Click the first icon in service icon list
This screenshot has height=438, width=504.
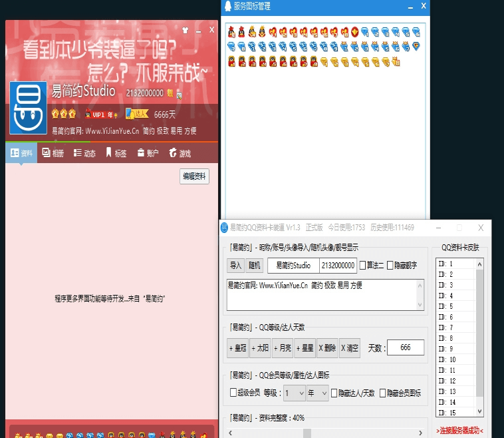click(x=231, y=32)
